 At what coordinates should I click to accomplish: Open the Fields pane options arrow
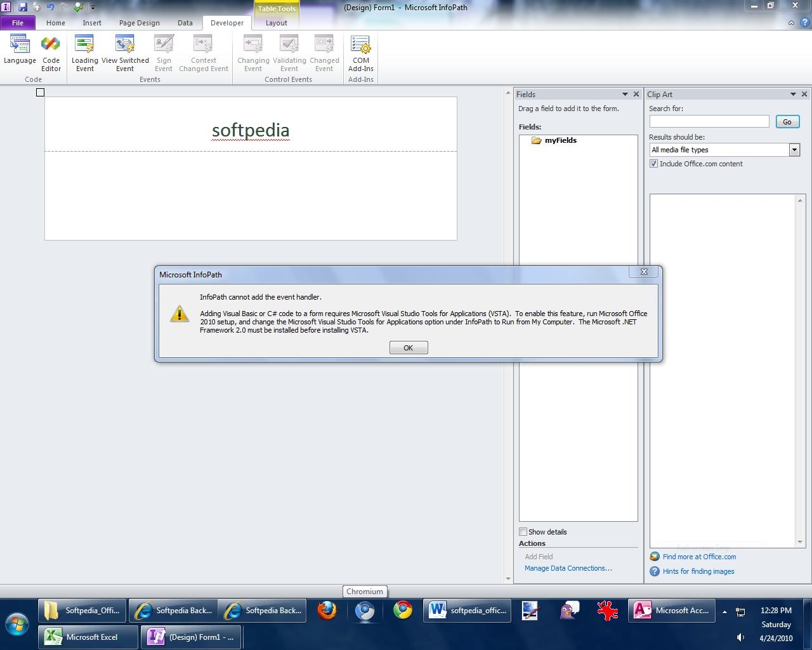(x=625, y=94)
